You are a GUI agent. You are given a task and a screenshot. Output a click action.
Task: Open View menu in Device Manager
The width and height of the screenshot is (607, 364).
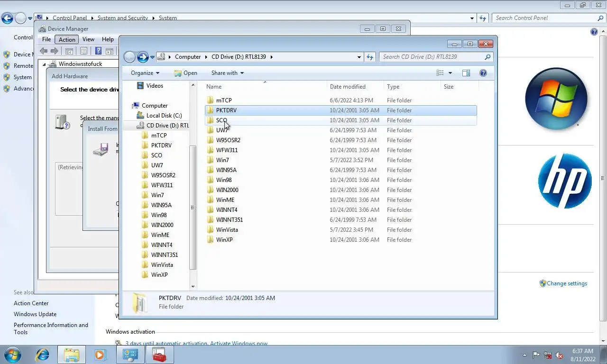pos(88,39)
